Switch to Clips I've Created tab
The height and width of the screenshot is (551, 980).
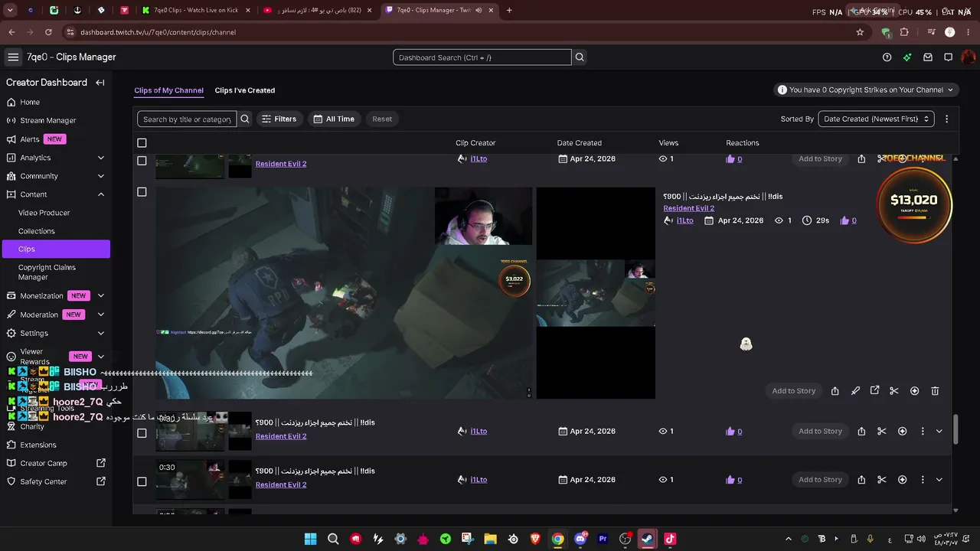click(245, 90)
